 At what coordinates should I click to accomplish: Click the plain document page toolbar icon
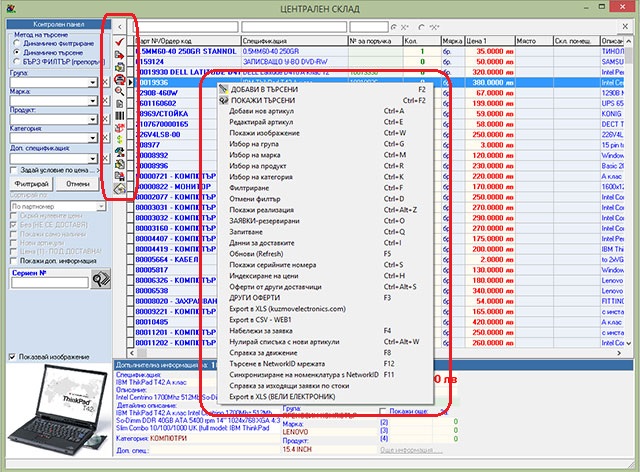[119, 104]
